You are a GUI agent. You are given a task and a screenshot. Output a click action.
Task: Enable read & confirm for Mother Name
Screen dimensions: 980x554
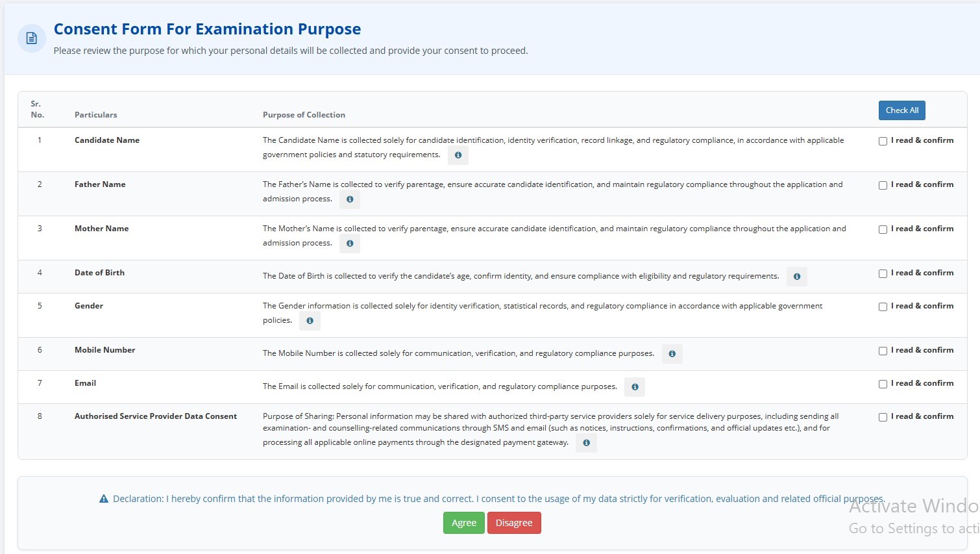(x=883, y=229)
